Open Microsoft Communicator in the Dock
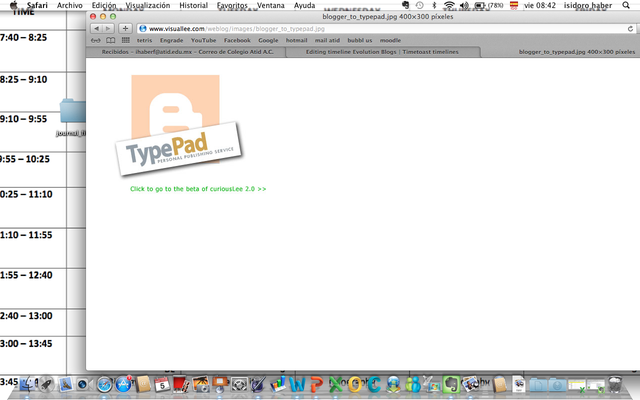 pos(374,384)
